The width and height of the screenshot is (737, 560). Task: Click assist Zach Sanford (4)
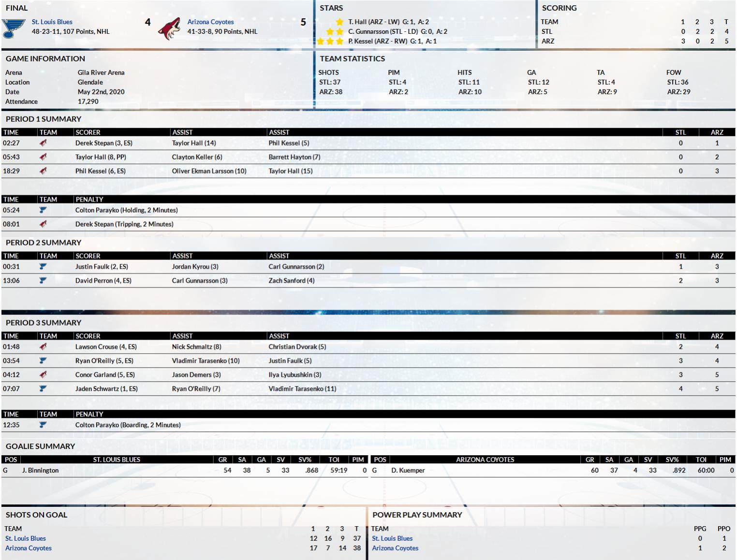292,281
